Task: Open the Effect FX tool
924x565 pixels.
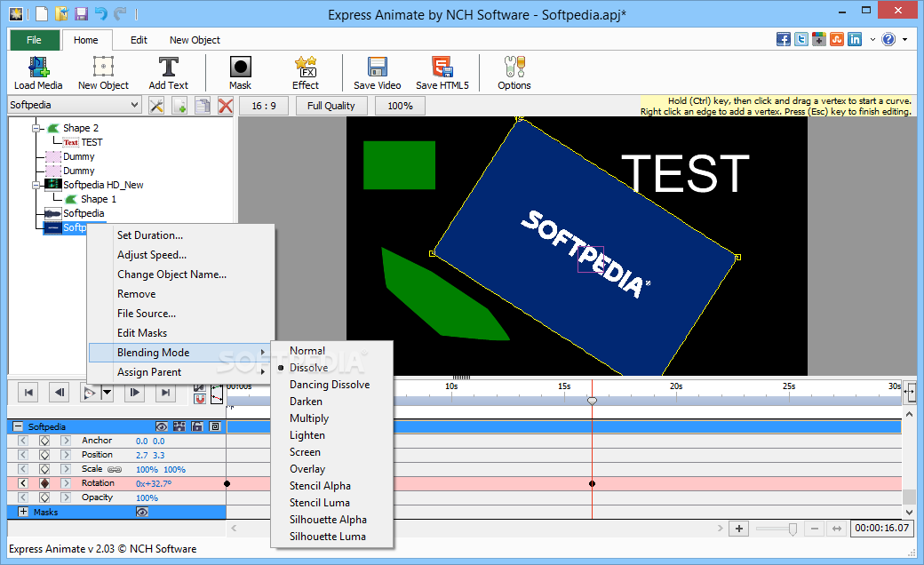Action: pyautogui.click(x=306, y=73)
